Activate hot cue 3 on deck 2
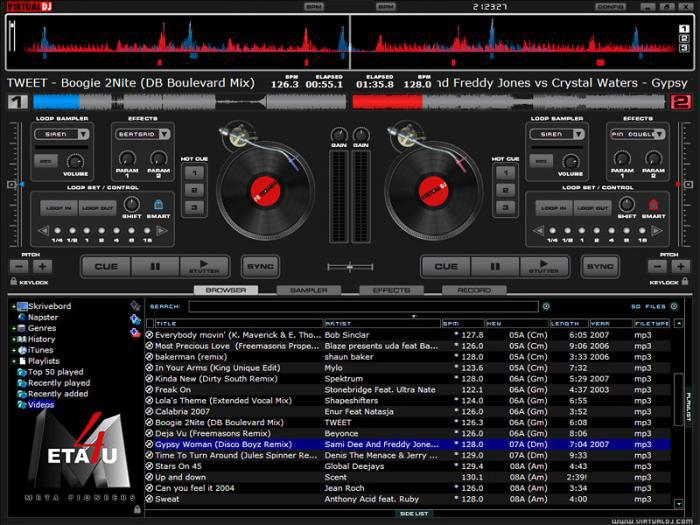 505,208
